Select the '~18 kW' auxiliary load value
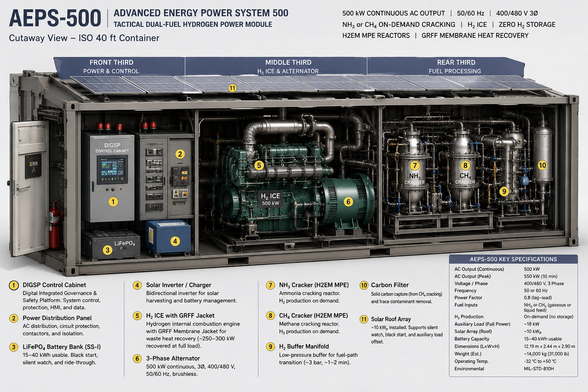This screenshot has height=392, width=588. tap(531, 324)
